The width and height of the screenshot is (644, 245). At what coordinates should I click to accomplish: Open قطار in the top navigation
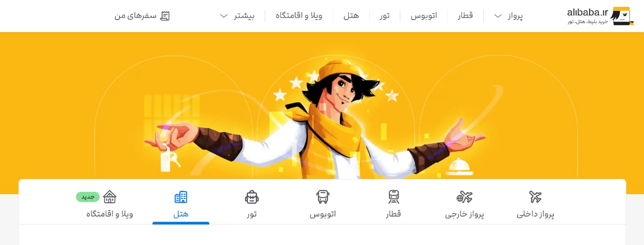point(465,16)
